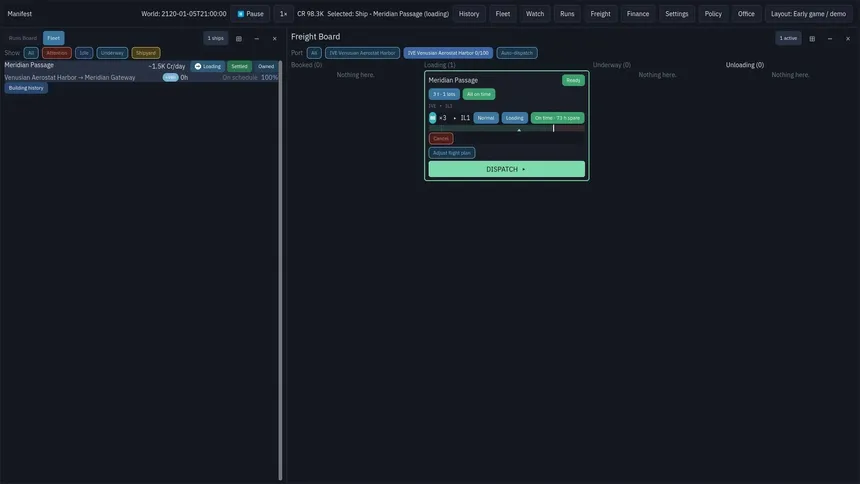Click the Settled badge on Meridian Passage
This screenshot has height=484, width=860.
click(239, 66)
